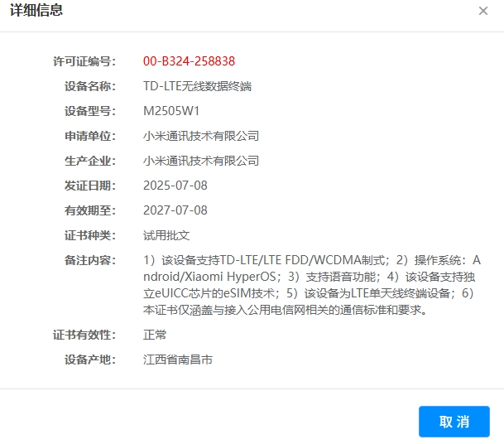504x444 pixels.
Task: Click the 许可证编号 field label
Action: coord(84,61)
